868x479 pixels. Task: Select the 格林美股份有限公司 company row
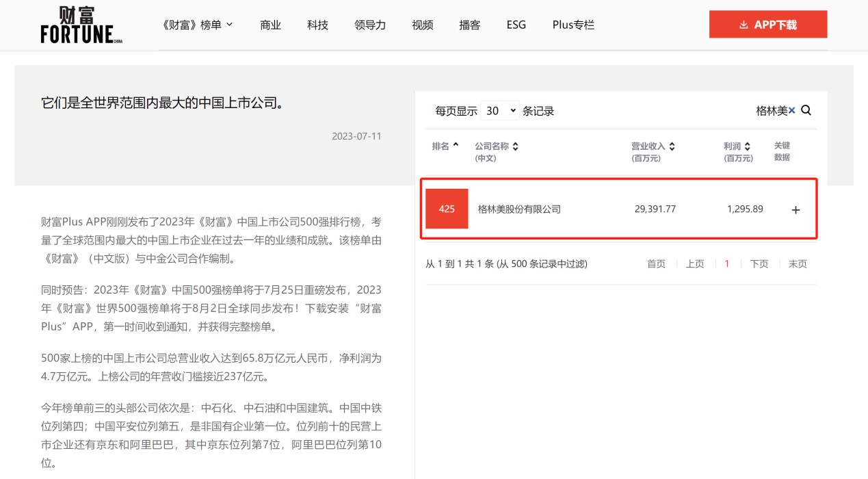518,209
